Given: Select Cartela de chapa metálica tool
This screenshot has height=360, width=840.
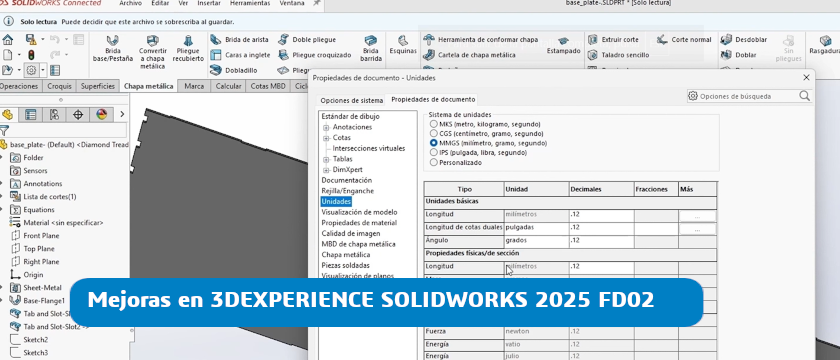Looking at the screenshot, I should [x=469, y=55].
